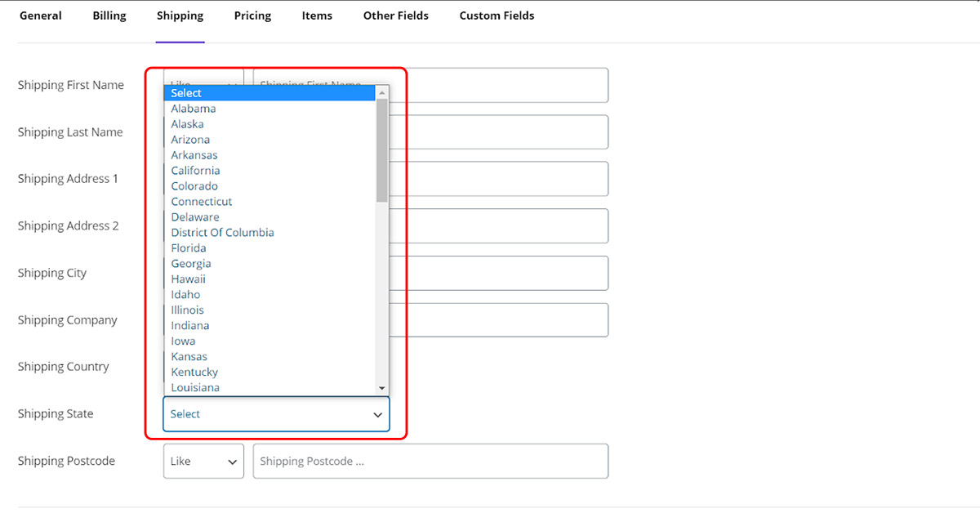Switch to the Billing tab
This screenshot has width=980, height=513.
[109, 16]
